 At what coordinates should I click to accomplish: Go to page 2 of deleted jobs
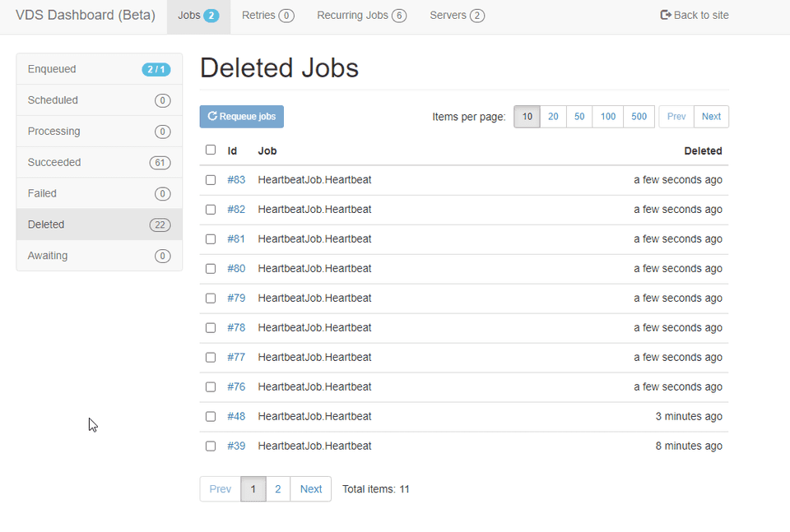tap(278, 488)
